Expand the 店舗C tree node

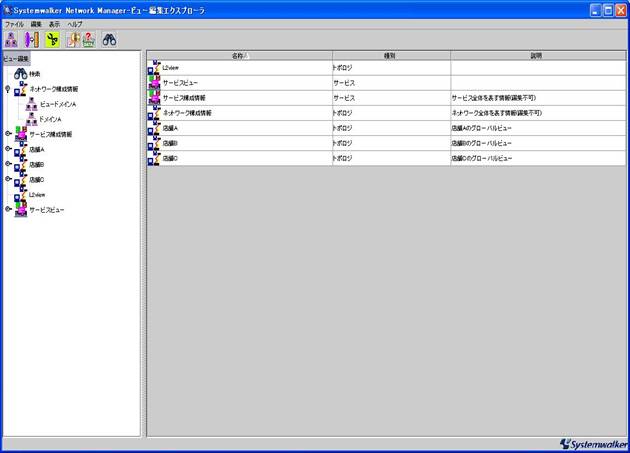[x=8, y=179]
